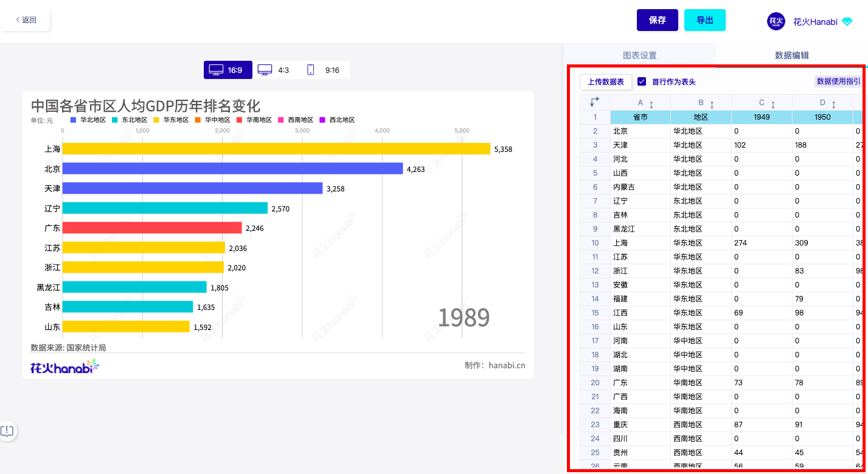Select the cell 四川 in the table
This screenshot has width=868, height=474.
point(640,439)
